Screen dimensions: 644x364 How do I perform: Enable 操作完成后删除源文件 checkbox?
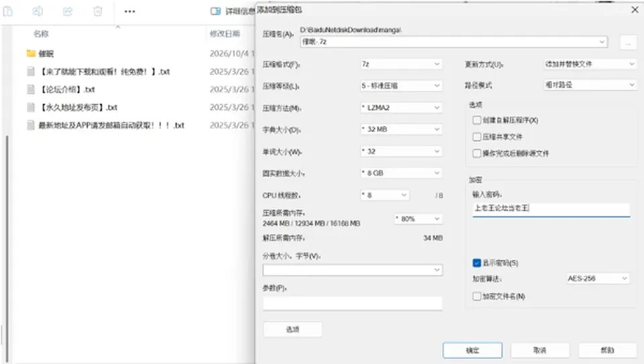pos(477,154)
